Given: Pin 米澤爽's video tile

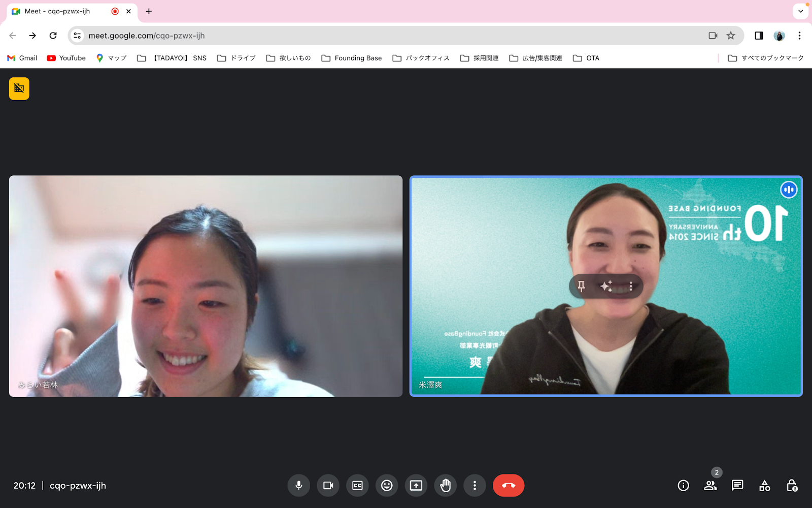Looking at the screenshot, I should pos(582,287).
